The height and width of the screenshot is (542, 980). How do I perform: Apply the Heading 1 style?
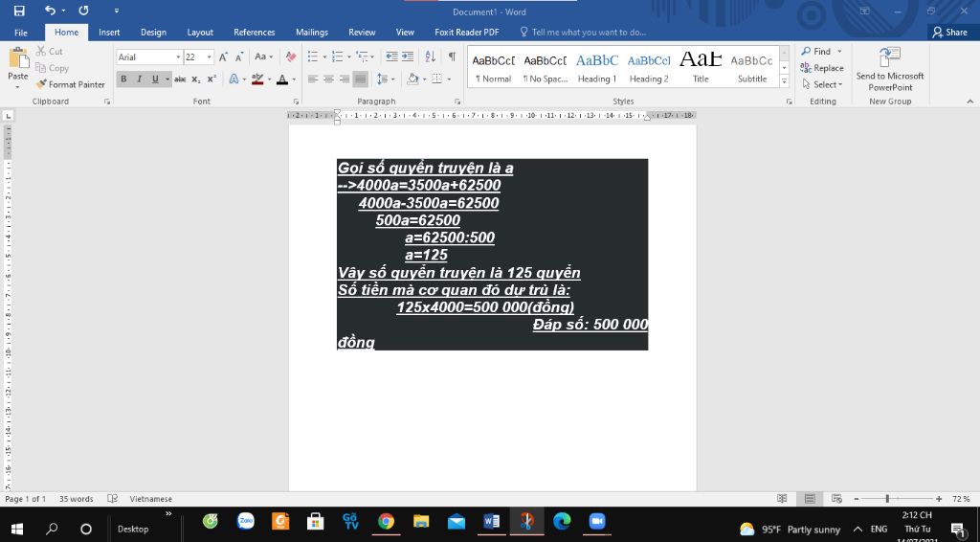pos(597,66)
